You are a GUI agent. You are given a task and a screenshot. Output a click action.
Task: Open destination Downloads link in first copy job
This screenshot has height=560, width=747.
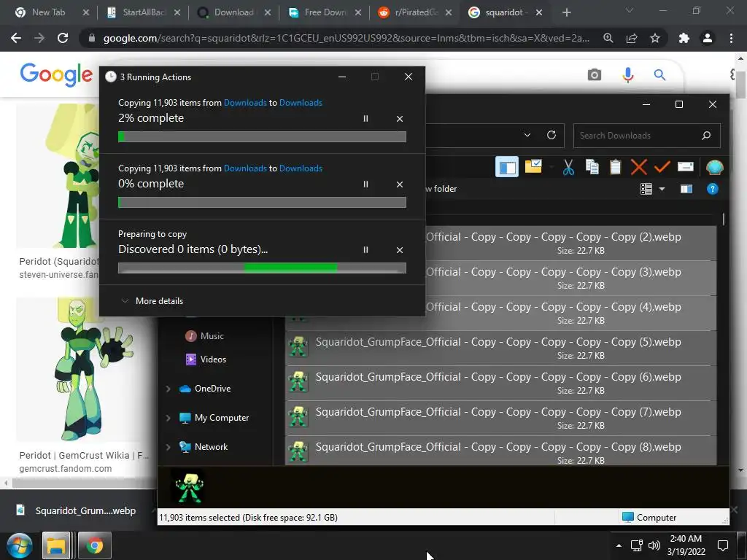pos(301,103)
